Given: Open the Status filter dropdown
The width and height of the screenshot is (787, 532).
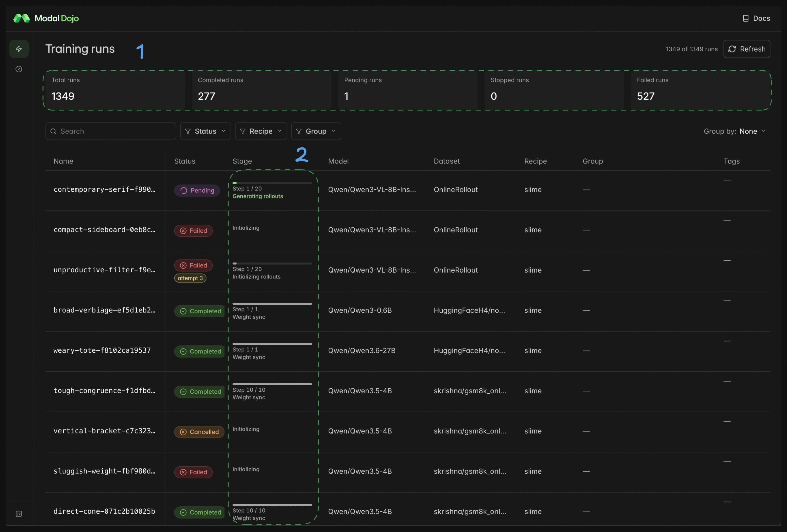Looking at the screenshot, I should pyautogui.click(x=206, y=131).
